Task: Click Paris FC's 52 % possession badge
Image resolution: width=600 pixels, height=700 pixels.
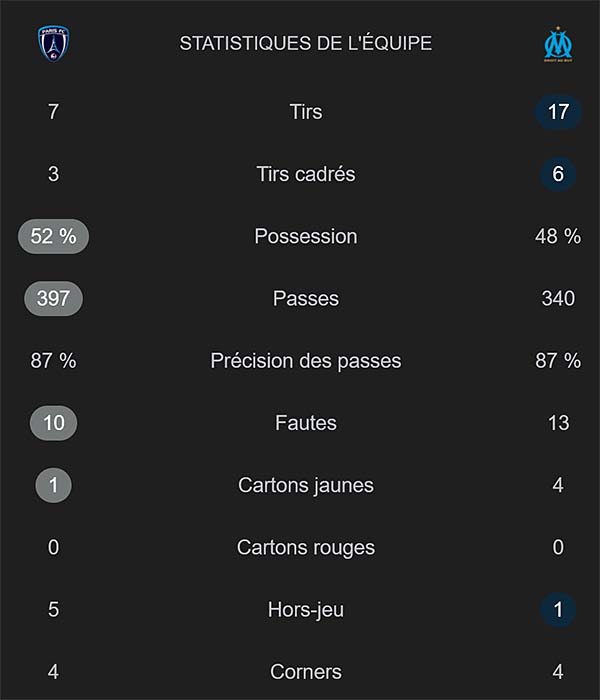Action: 54,237
